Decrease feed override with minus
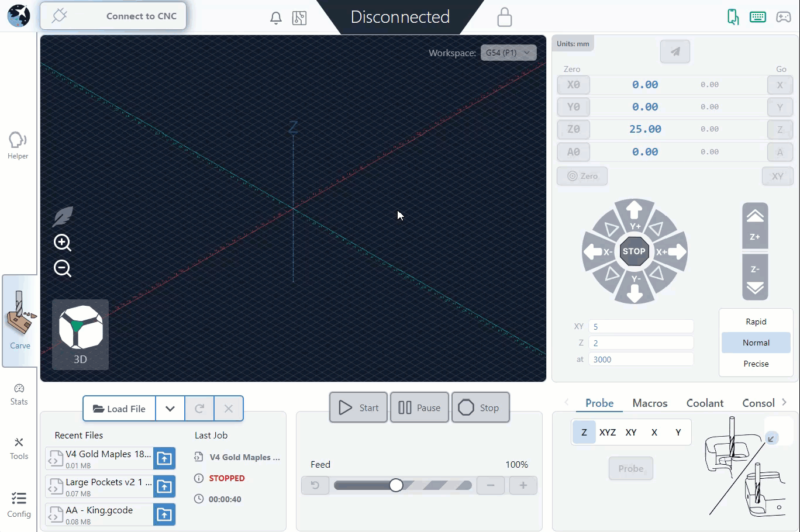Screen dimensions: 800x532 pyautogui.click(x=491, y=485)
